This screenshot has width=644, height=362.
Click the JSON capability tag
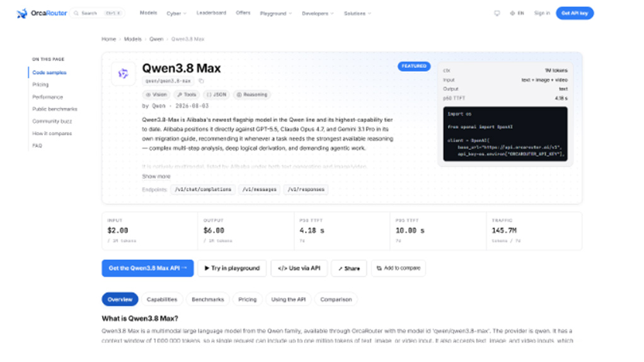(216, 95)
